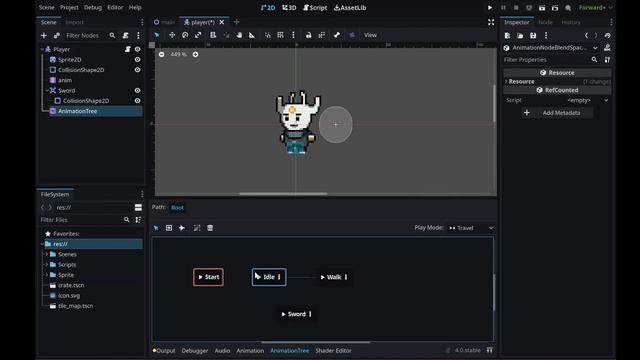
Task: Collapse the Player node tree
Action: [x=42, y=49]
